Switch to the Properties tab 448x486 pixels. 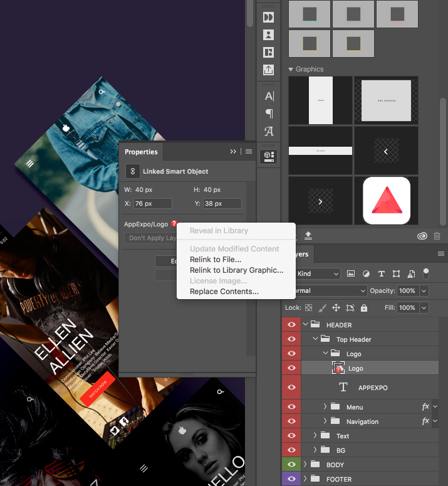pos(141,152)
